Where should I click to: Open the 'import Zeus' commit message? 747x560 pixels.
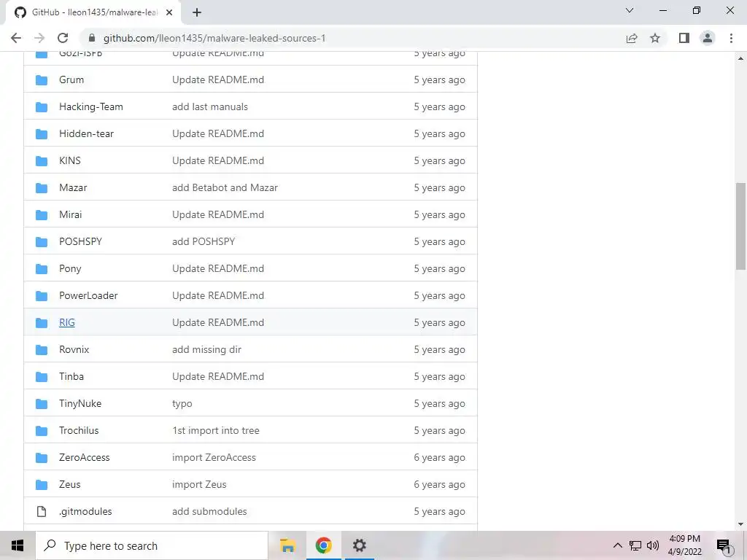click(199, 485)
